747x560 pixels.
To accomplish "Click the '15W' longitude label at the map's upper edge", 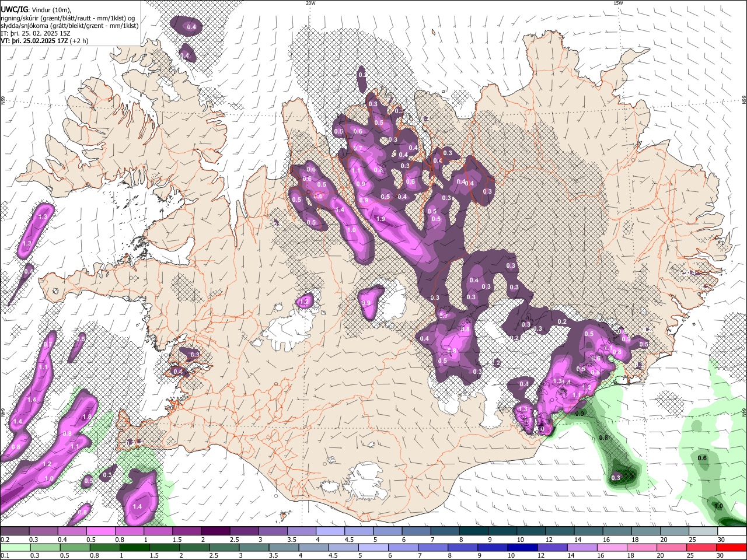I will tap(618, 3).
